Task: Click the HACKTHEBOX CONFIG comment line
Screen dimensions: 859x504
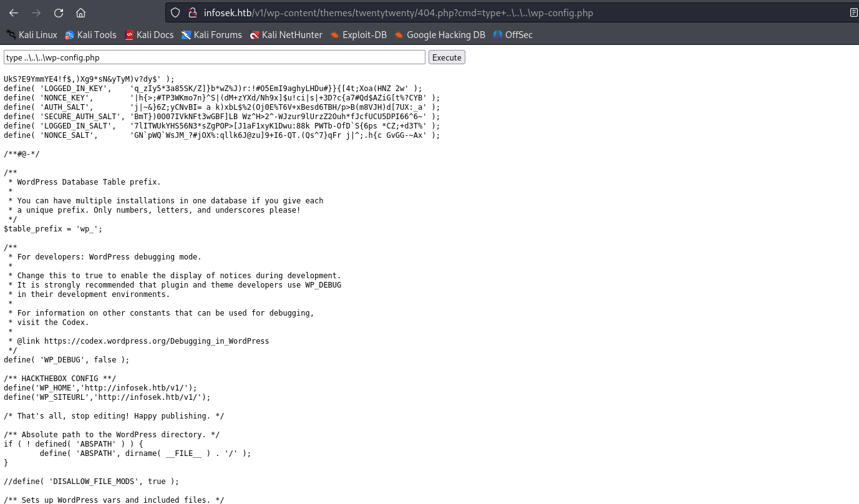Action: (x=60, y=379)
